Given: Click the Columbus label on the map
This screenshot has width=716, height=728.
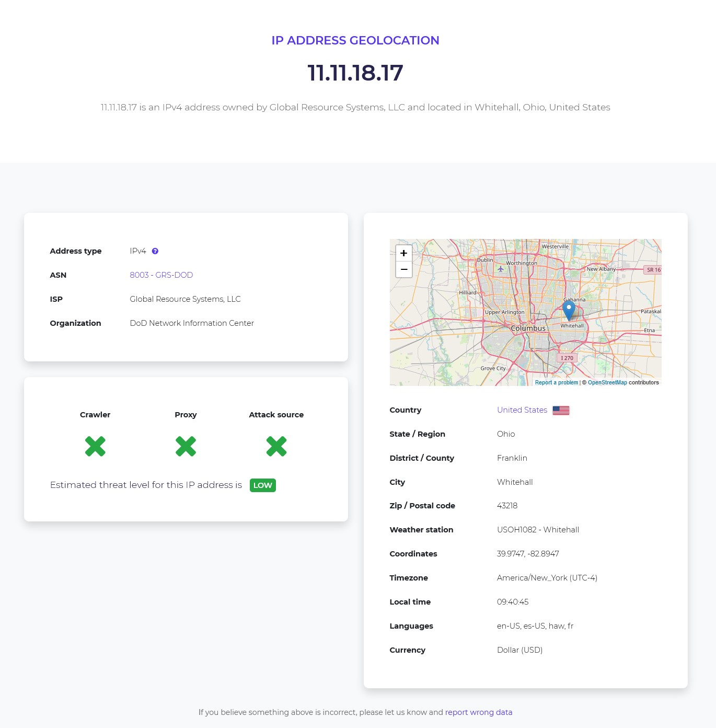Looking at the screenshot, I should tap(528, 328).
